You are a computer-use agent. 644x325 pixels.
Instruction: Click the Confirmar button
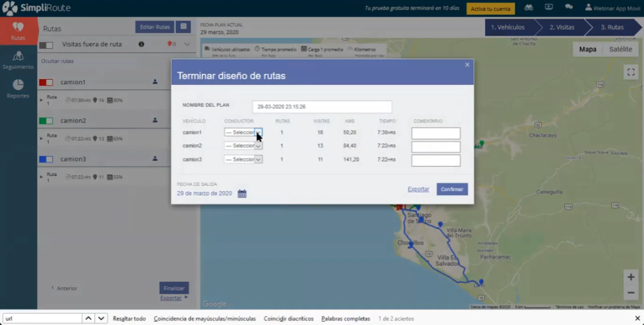[x=452, y=189]
